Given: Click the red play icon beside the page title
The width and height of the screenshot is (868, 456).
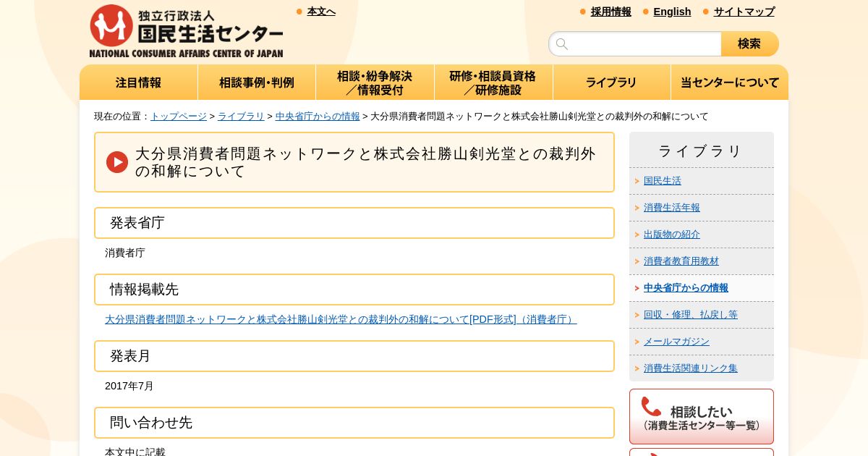Looking at the screenshot, I should pos(117,162).
